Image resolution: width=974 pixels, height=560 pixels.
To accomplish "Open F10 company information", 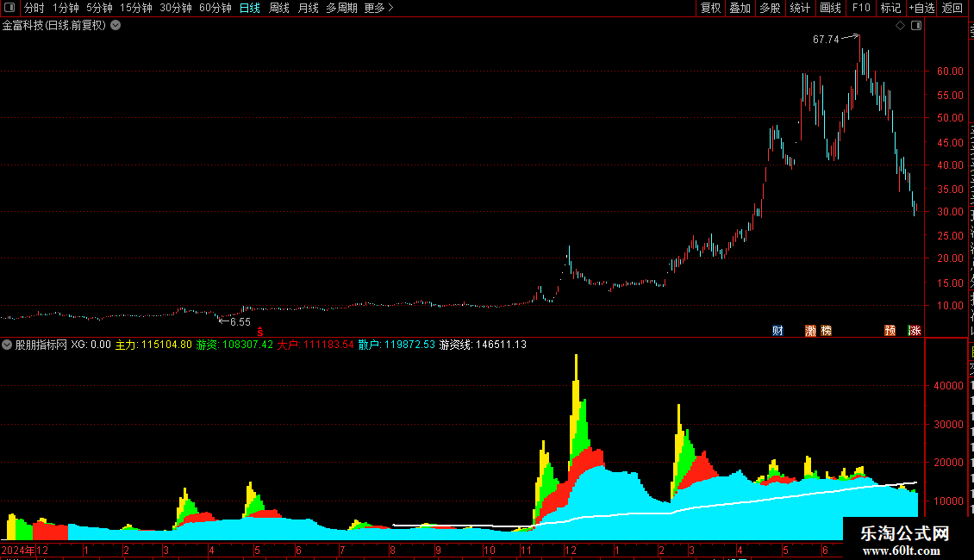I will pyautogui.click(x=861, y=8).
